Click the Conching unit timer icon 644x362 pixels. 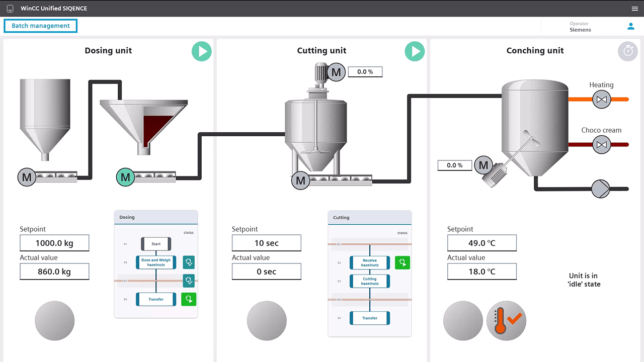coord(628,51)
